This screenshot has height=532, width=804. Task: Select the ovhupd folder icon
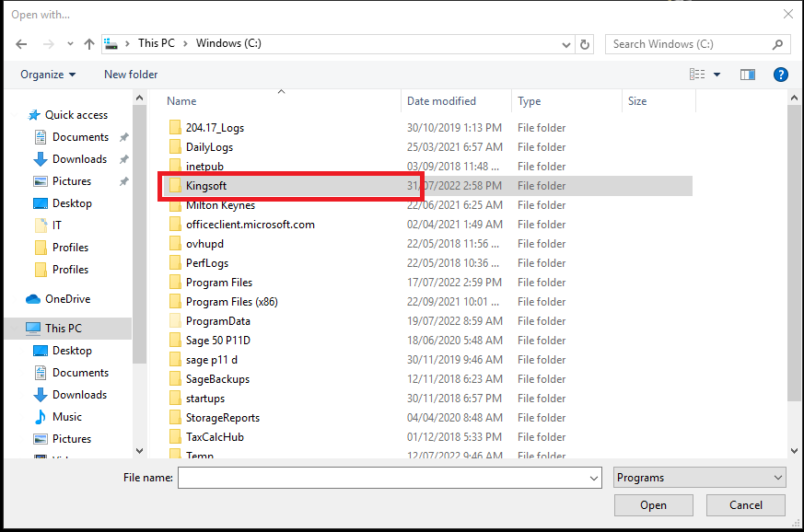(175, 244)
